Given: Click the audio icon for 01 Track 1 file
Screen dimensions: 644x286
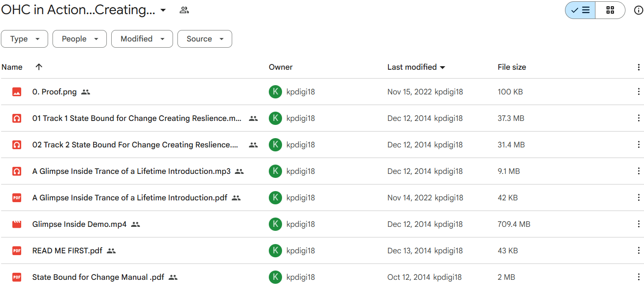Looking at the screenshot, I should [17, 118].
